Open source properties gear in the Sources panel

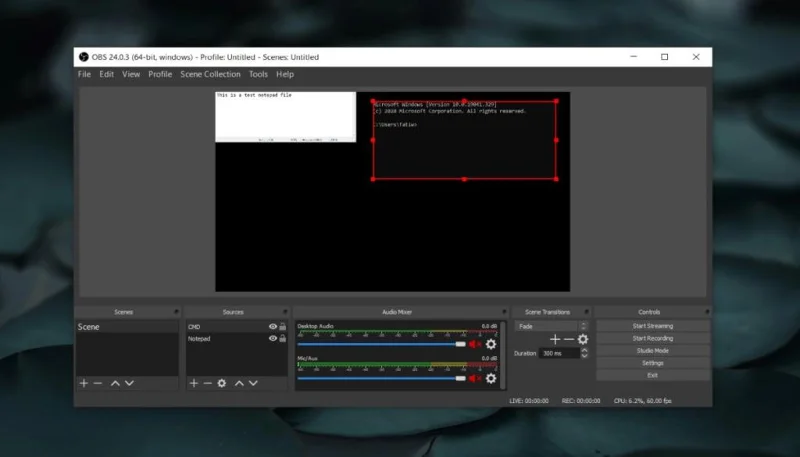point(222,383)
